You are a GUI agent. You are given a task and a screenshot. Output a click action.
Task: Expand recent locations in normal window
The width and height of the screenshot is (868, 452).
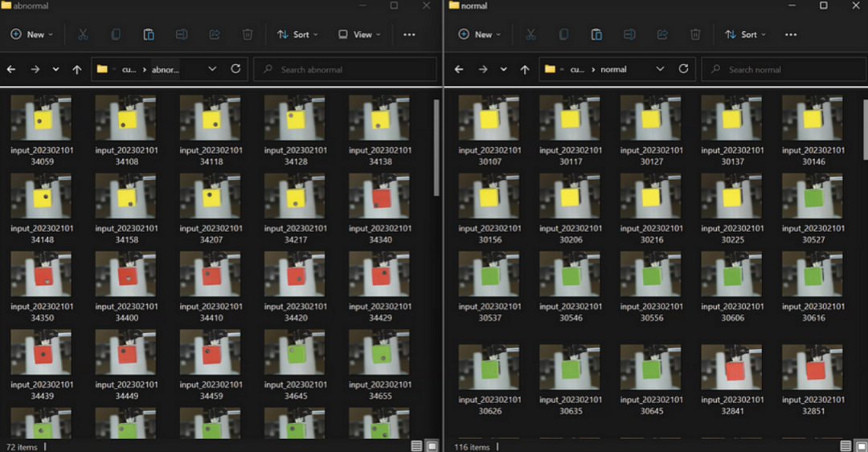click(503, 69)
